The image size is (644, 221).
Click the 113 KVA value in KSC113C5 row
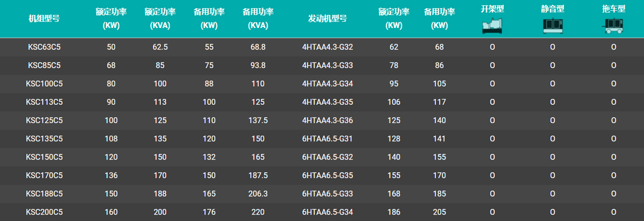click(160, 102)
